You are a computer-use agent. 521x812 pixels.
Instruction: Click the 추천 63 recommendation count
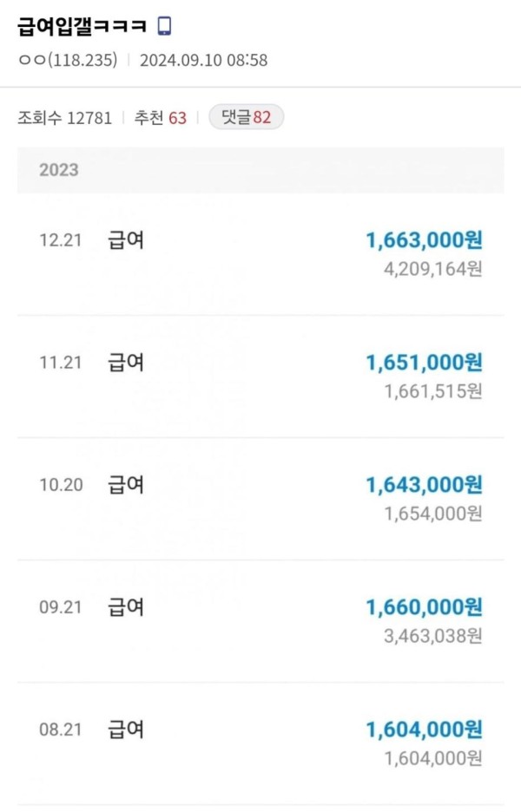(x=160, y=118)
